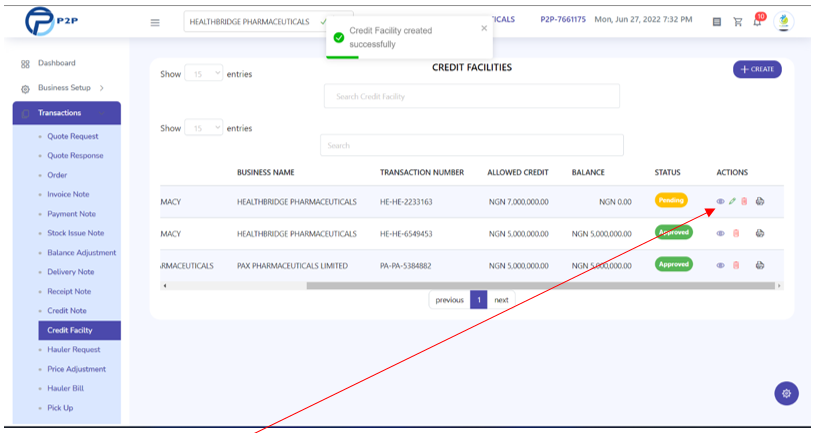Screen dimensions: 817x433
Task: View the HE-HE-6549453 credit facility
Action: (720, 233)
